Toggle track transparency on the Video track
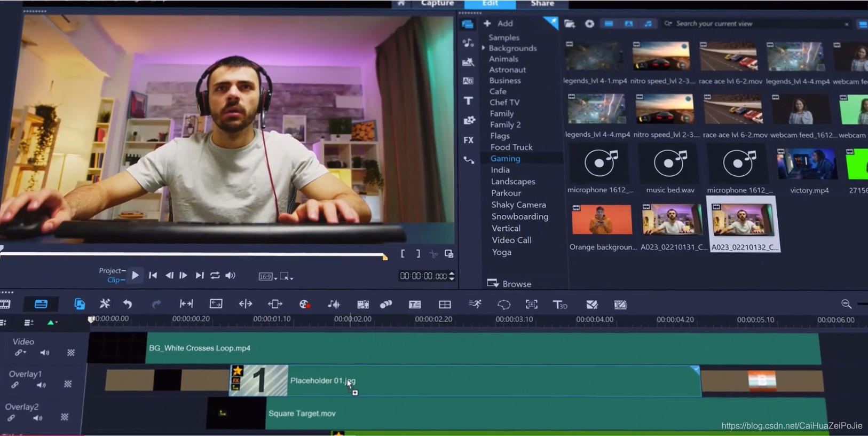This screenshot has height=436, width=868. tap(71, 353)
